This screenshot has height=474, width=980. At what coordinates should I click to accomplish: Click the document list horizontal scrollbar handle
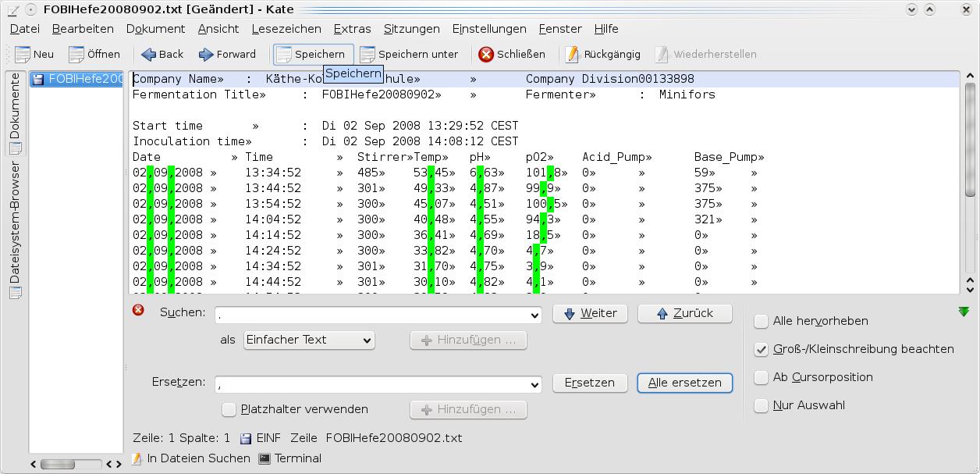[57, 464]
